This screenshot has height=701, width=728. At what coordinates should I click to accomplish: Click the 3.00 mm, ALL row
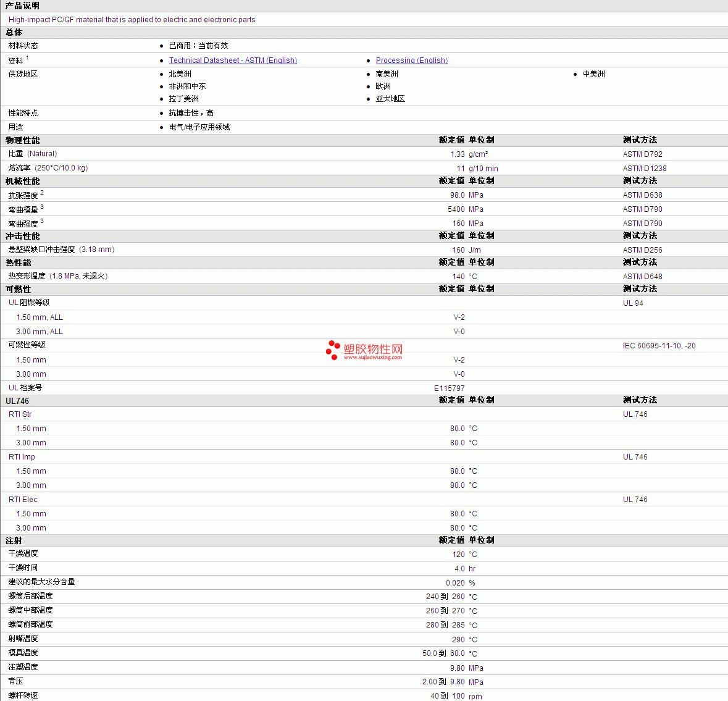40,331
